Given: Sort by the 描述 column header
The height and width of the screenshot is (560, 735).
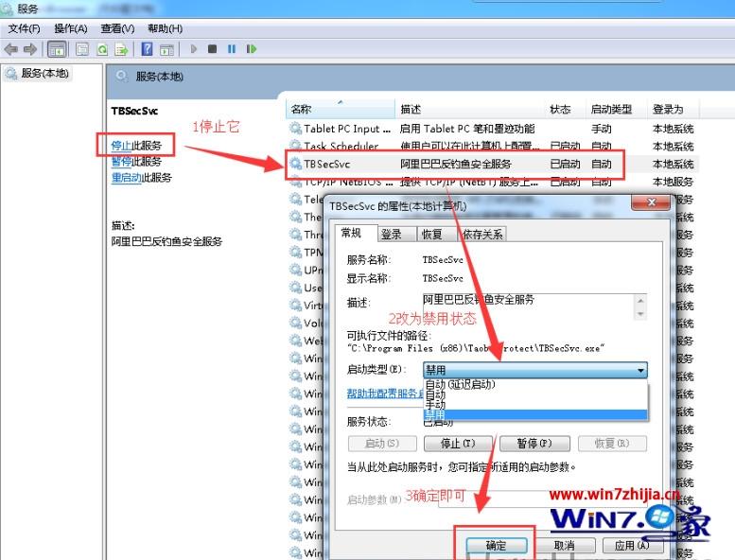Looking at the screenshot, I should click(x=470, y=109).
